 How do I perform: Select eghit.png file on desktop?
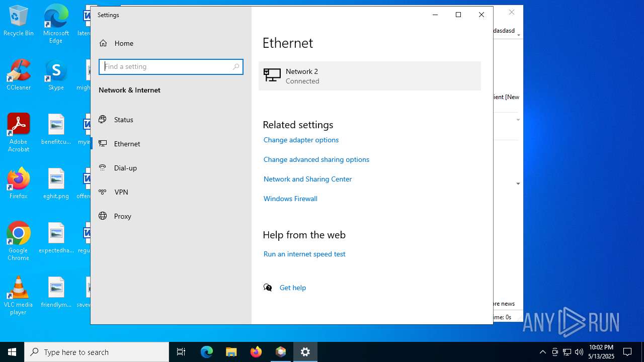(x=56, y=184)
